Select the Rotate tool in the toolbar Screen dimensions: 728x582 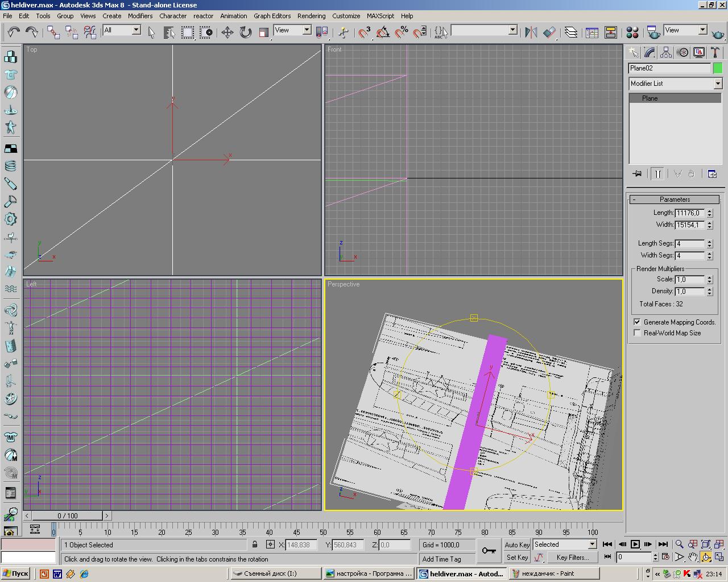[245, 32]
